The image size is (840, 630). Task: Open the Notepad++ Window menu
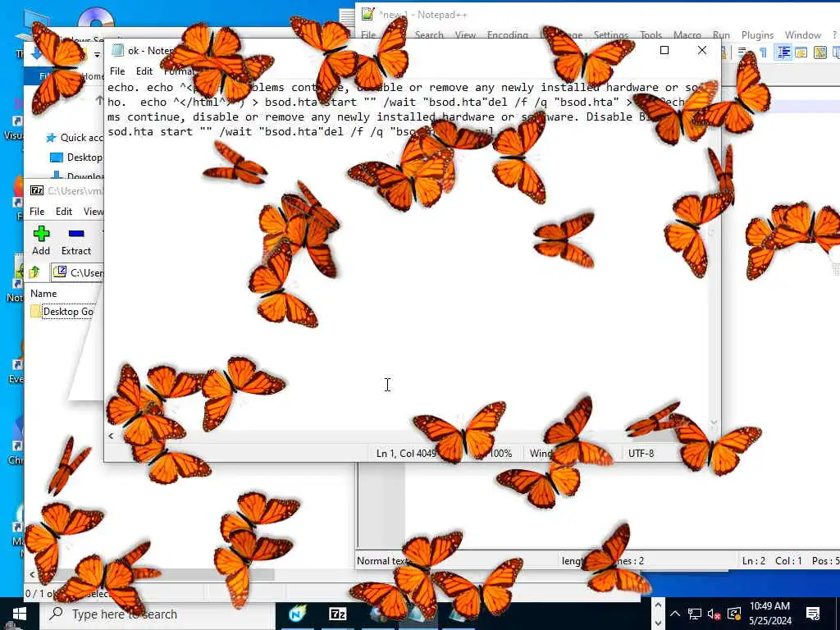click(802, 34)
